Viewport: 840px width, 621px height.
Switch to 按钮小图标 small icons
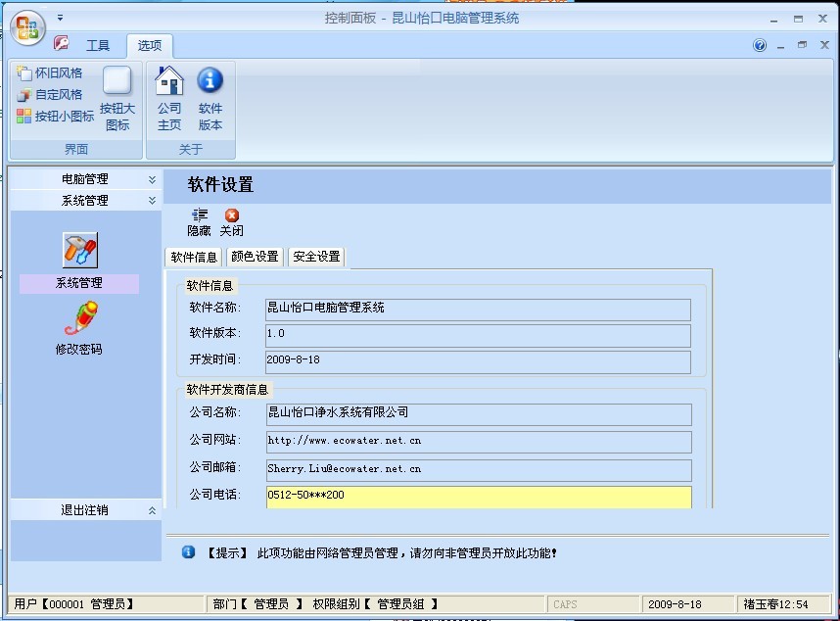(x=55, y=117)
